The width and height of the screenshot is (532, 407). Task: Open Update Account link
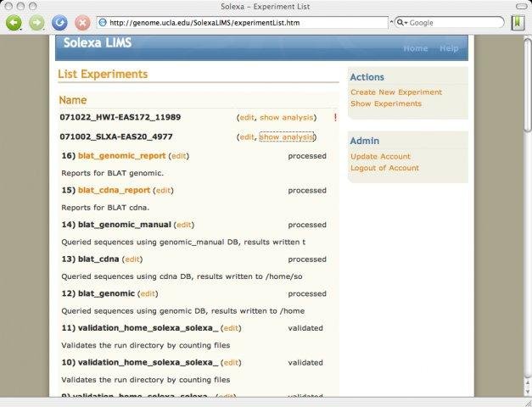tap(380, 156)
